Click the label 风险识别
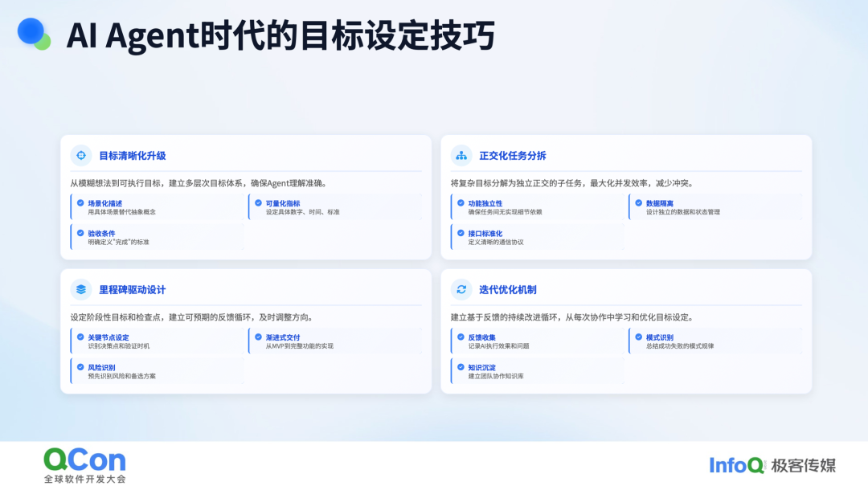868x486 pixels. click(x=102, y=367)
